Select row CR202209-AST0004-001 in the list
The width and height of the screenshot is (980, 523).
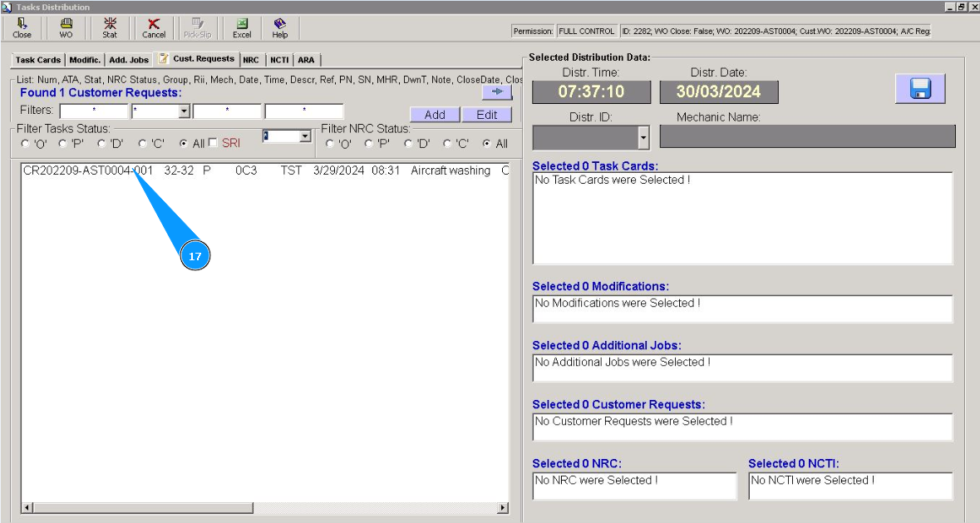266,170
